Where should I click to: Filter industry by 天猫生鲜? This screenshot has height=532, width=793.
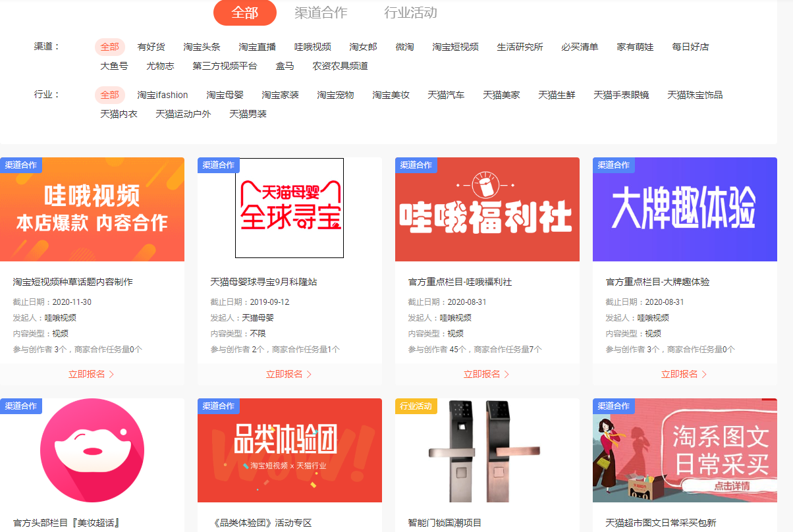coord(557,95)
